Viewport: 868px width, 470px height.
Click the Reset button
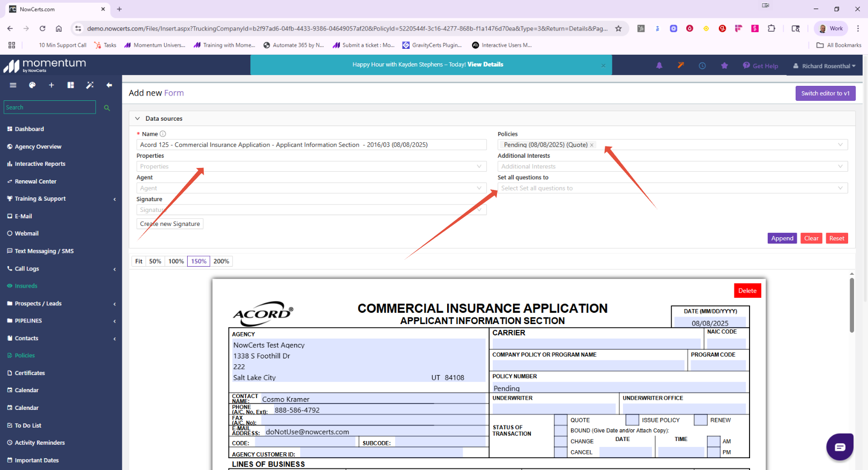[837, 239]
